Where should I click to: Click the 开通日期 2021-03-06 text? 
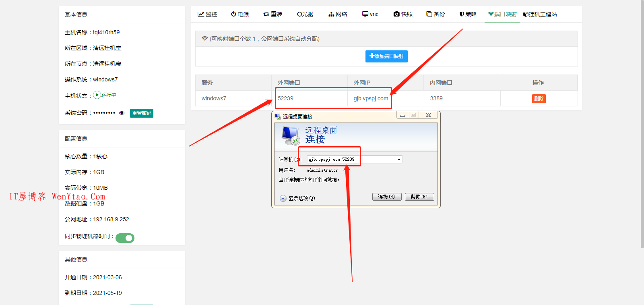[93, 277]
